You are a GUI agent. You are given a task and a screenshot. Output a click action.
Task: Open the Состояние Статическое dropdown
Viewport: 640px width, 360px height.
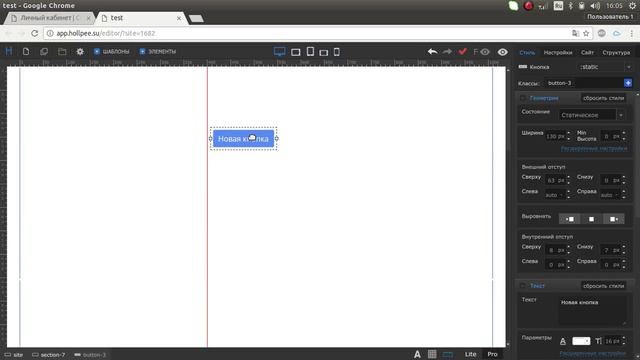coord(591,115)
